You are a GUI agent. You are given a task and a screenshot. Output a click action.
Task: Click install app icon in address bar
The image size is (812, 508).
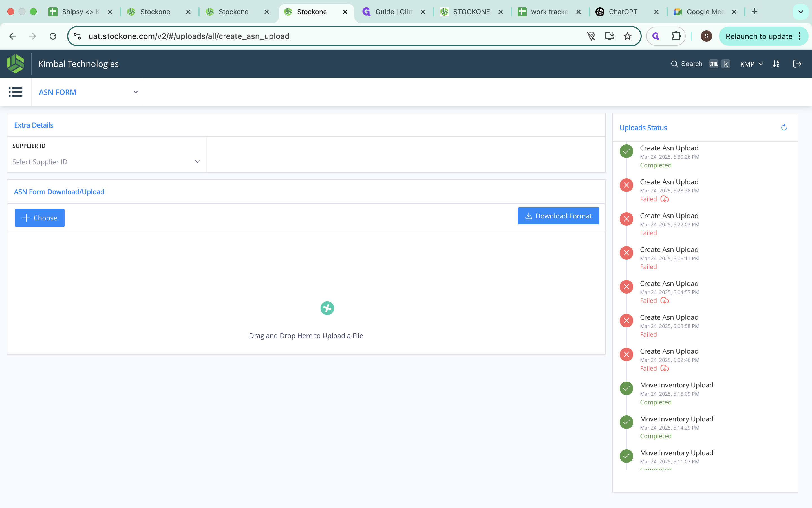pos(609,36)
